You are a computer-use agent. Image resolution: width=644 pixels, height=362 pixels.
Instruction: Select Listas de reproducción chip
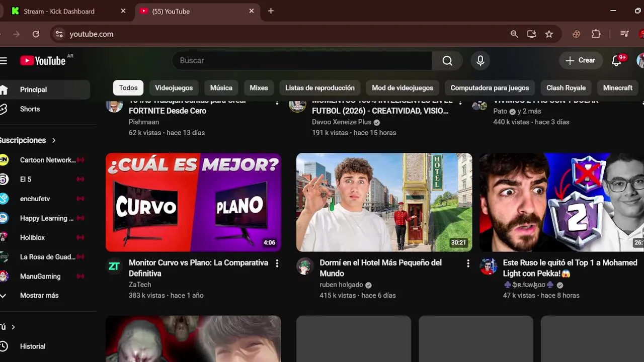pyautogui.click(x=320, y=88)
